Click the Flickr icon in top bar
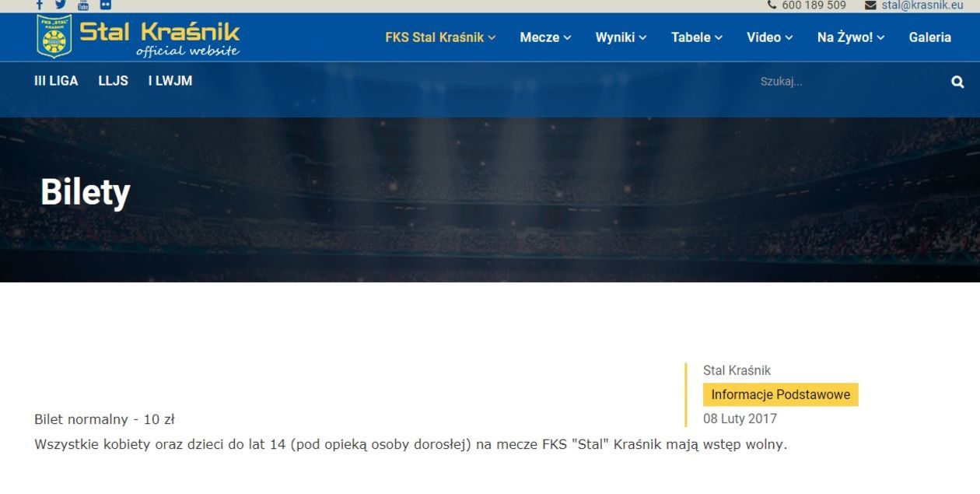The image size is (980, 494). 106,5
